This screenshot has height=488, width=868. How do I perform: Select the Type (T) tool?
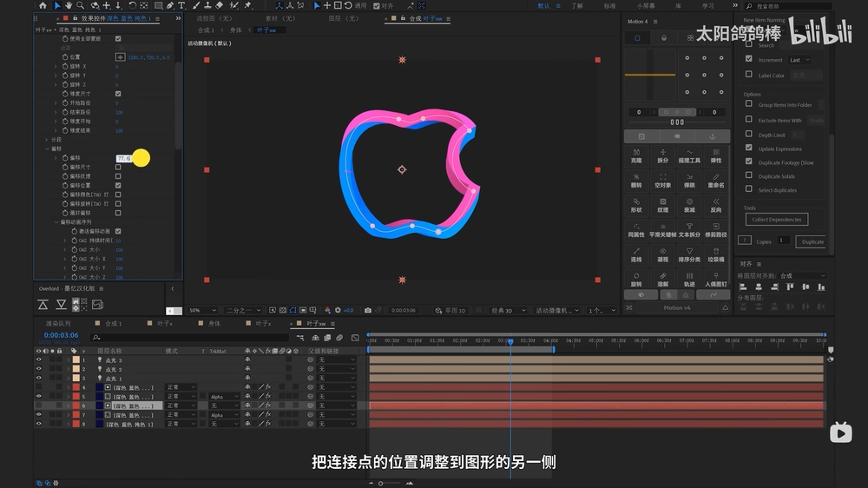coord(181,5)
